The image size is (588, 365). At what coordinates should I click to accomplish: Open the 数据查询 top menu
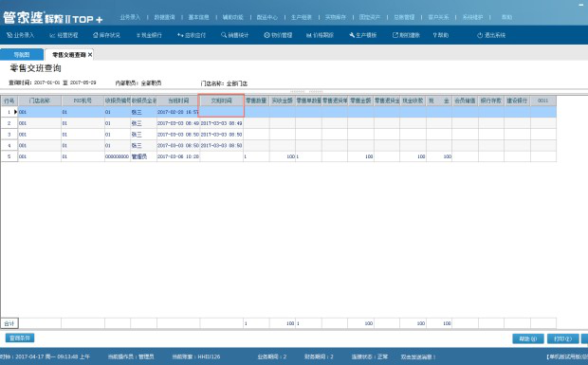[x=165, y=17]
